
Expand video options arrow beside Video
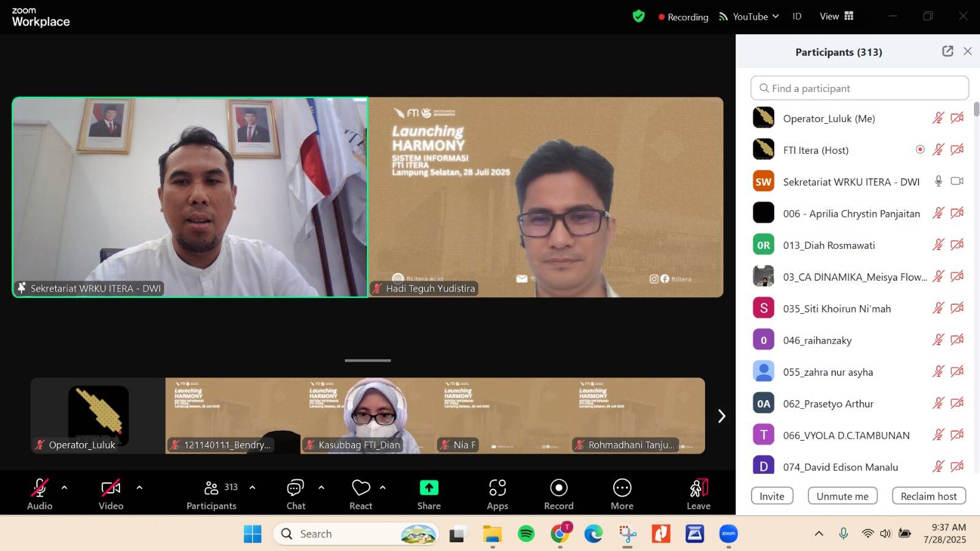pos(140,488)
